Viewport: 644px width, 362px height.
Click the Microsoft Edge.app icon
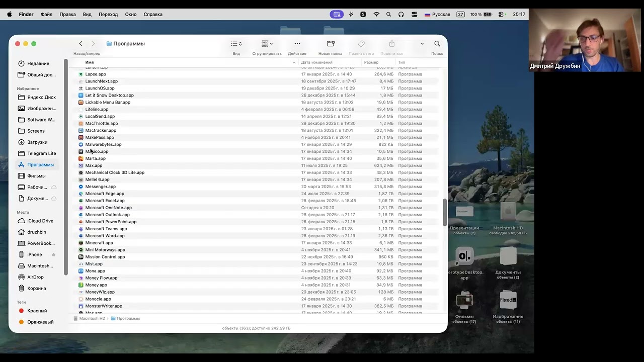click(80, 194)
